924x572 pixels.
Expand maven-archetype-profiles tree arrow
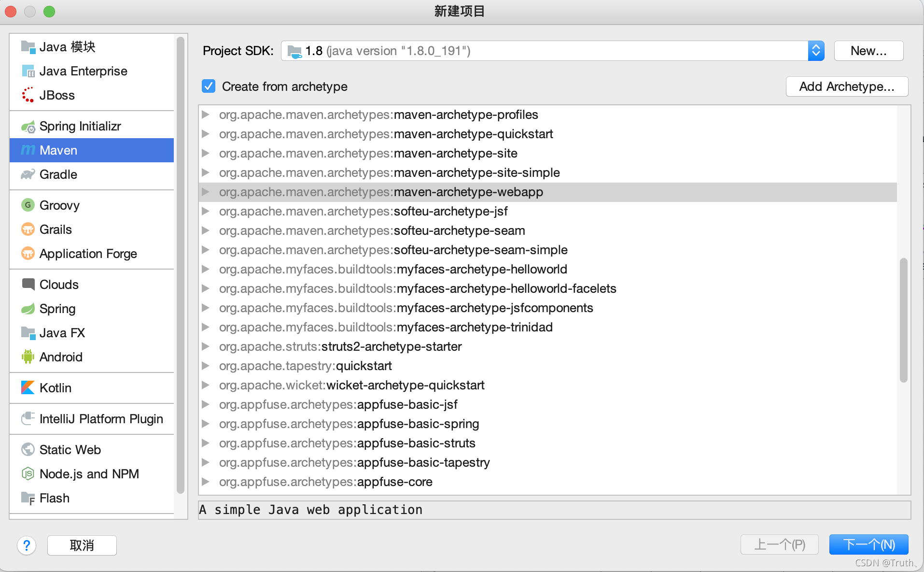(x=205, y=114)
